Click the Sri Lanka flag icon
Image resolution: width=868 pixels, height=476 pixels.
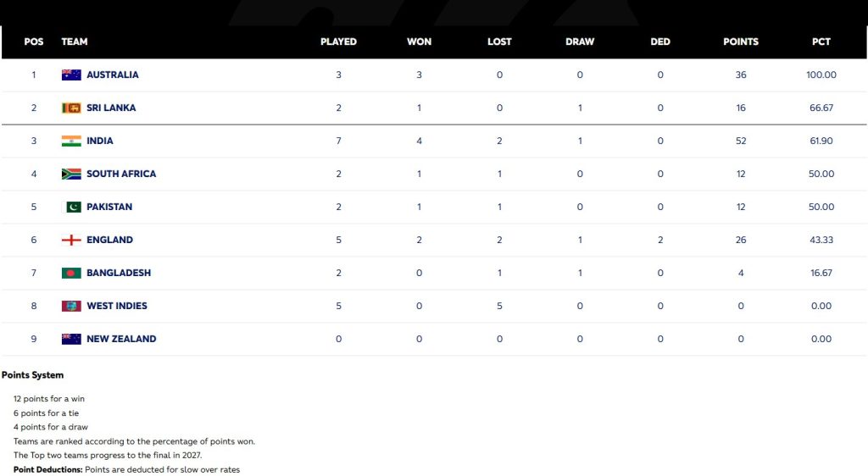tap(71, 108)
